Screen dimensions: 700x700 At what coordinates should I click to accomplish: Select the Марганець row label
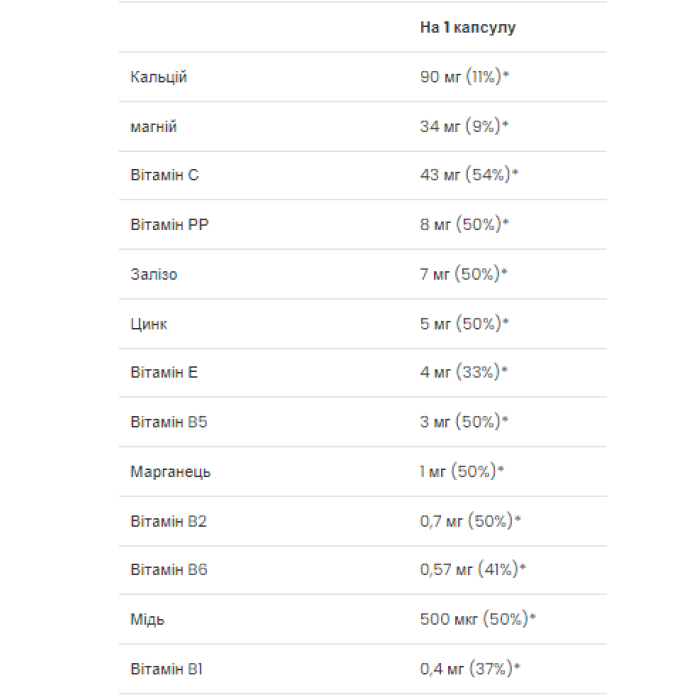(171, 471)
